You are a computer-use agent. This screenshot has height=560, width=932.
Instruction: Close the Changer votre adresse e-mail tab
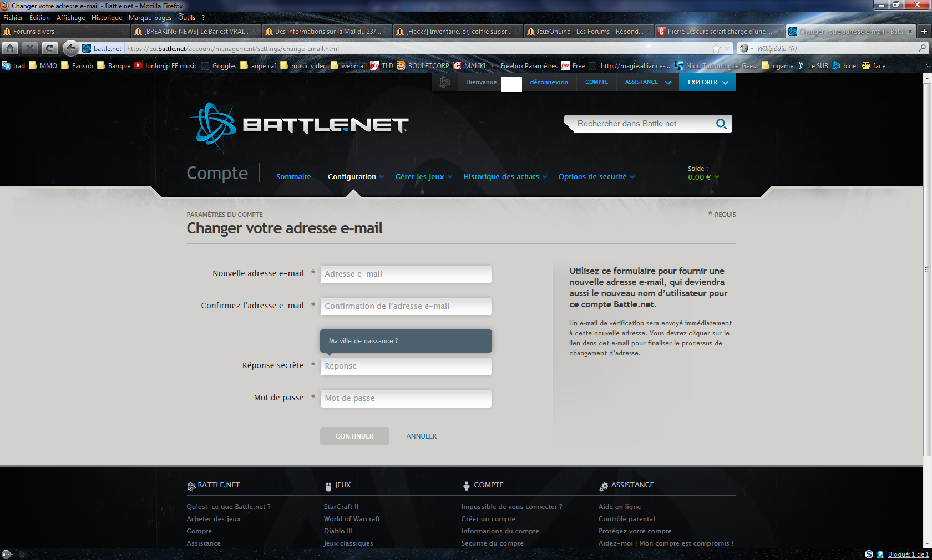point(910,32)
